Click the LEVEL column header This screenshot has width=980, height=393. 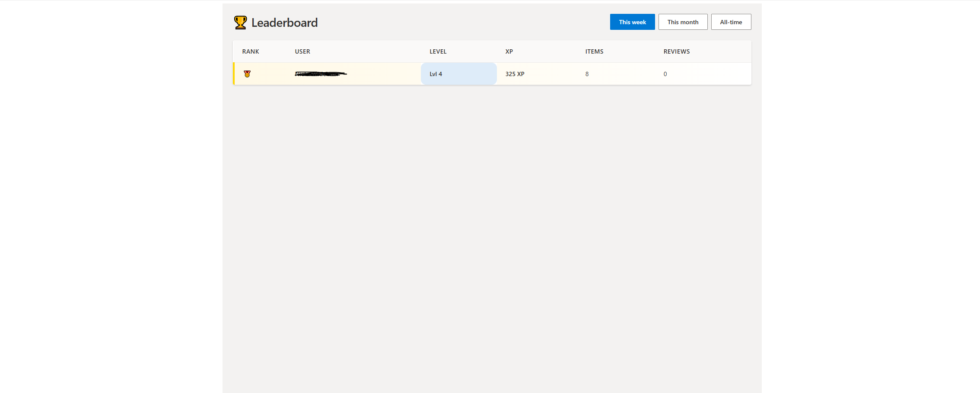coord(438,51)
